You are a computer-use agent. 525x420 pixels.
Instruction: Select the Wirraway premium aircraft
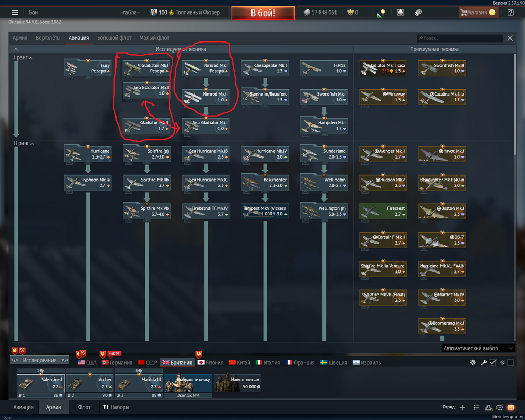click(383, 97)
